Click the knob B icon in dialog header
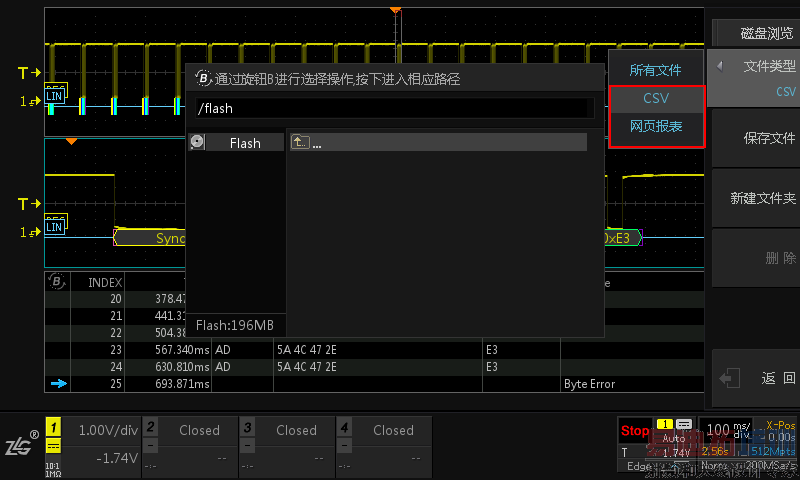800x480 pixels. click(203, 79)
